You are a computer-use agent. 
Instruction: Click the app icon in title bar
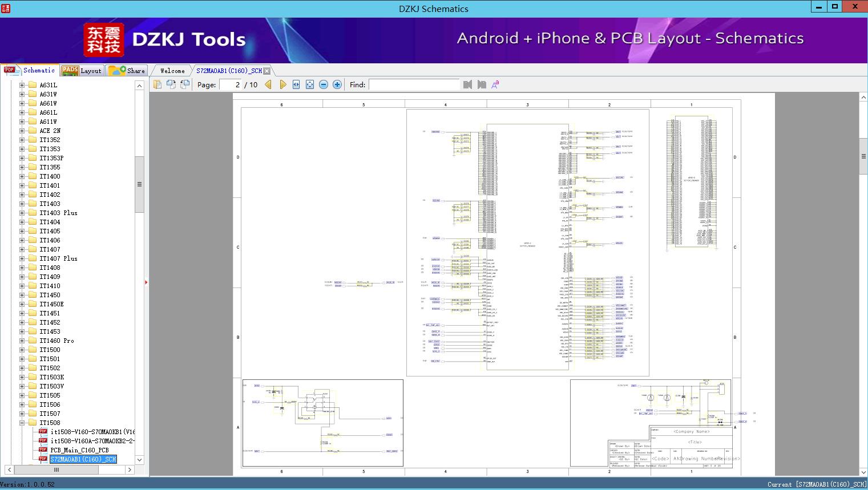(6, 7)
